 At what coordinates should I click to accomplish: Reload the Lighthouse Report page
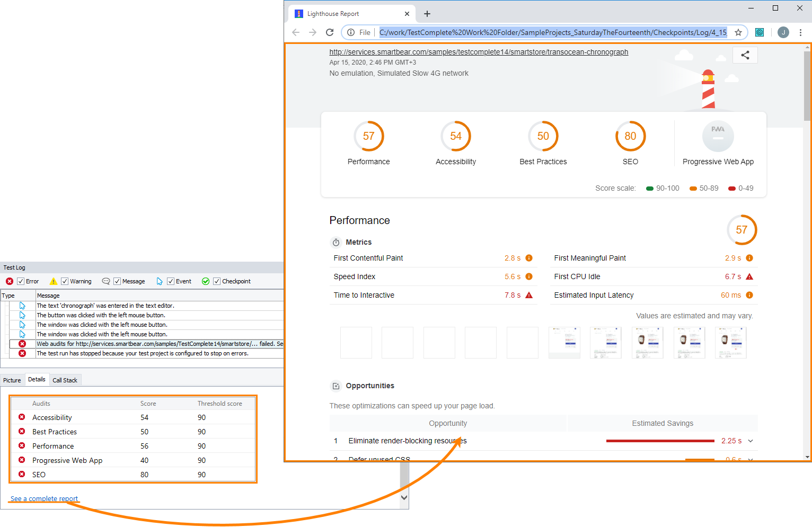click(330, 32)
